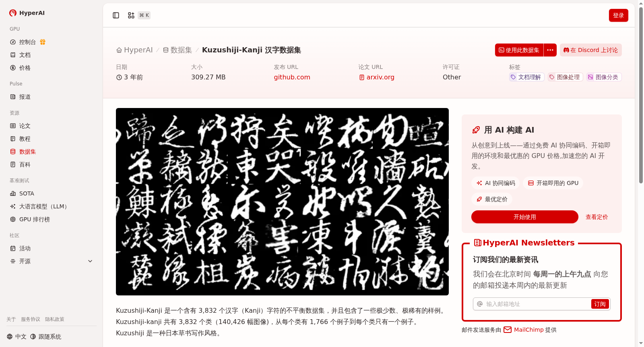
Task: Click the 订阅 subscribe button
Action: pos(600,304)
